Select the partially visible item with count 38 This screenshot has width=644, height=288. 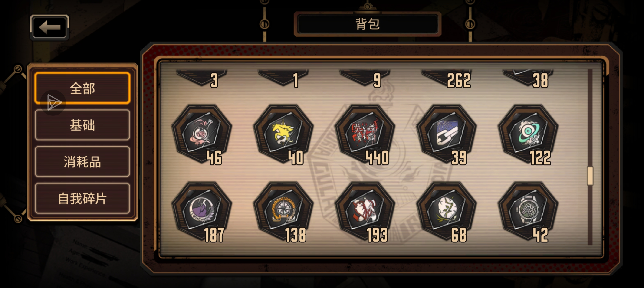click(528, 78)
